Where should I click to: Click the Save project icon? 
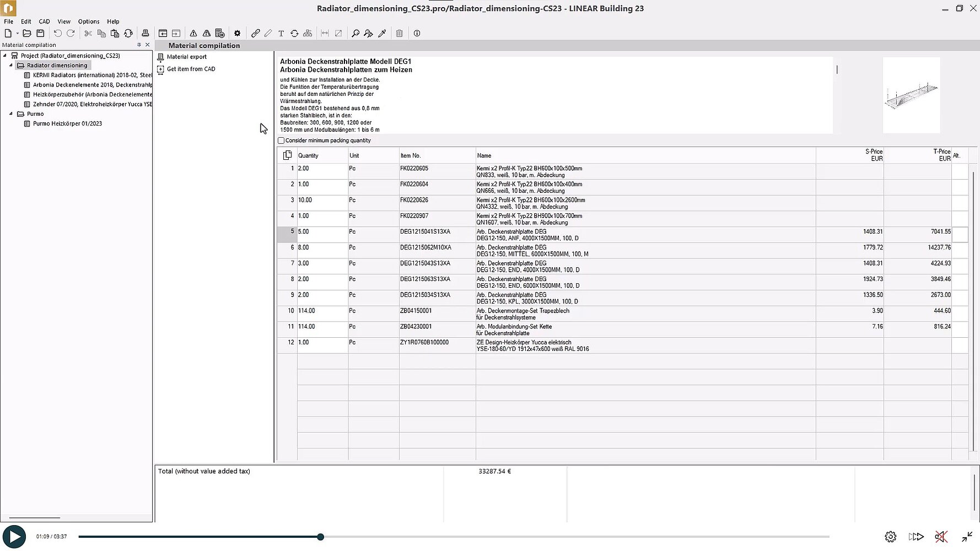(x=40, y=34)
